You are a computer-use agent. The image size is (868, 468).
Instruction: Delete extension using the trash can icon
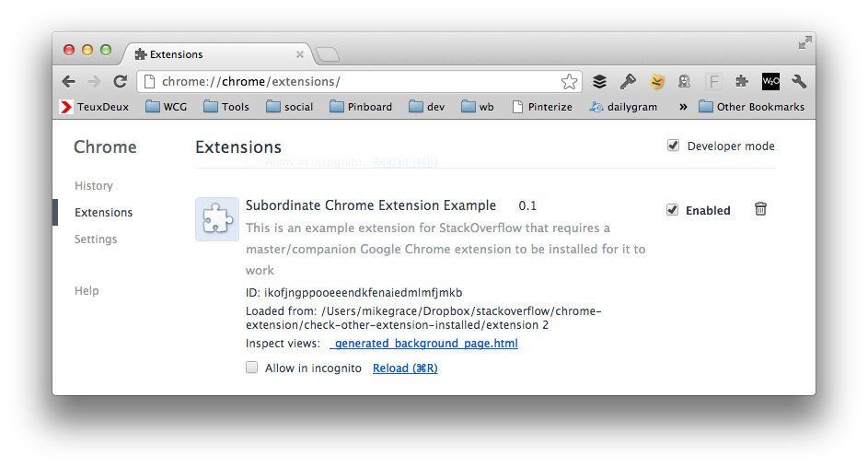760,209
